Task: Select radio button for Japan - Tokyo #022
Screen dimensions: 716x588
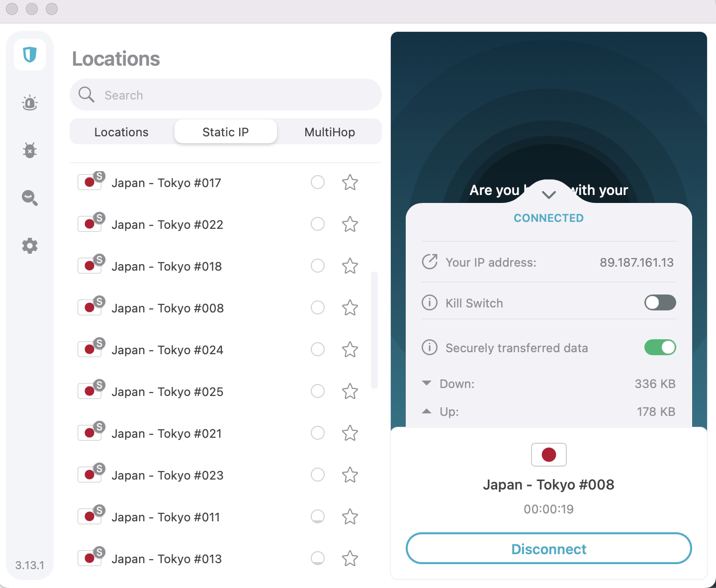Action: (x=318, y=224)
